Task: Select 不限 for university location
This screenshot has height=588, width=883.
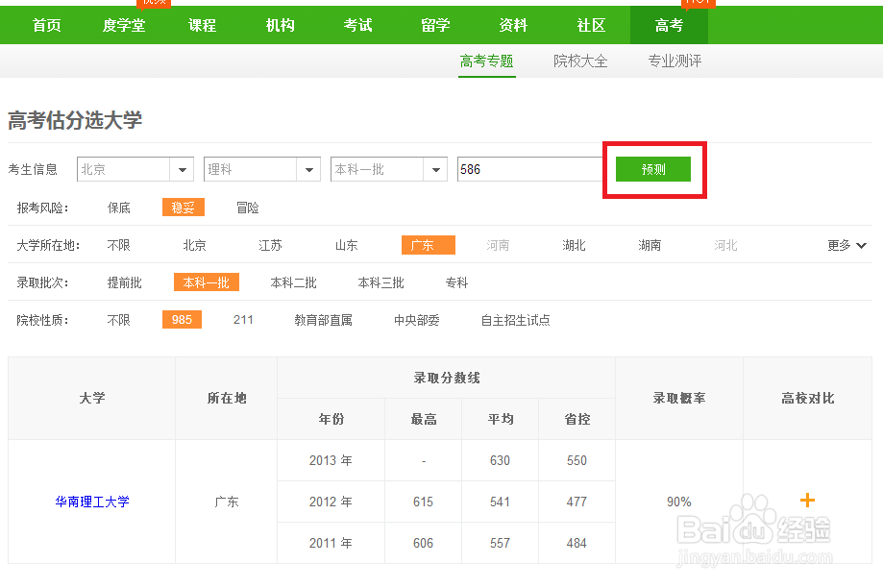Action: pyautogui.click(x=119, y=246)
